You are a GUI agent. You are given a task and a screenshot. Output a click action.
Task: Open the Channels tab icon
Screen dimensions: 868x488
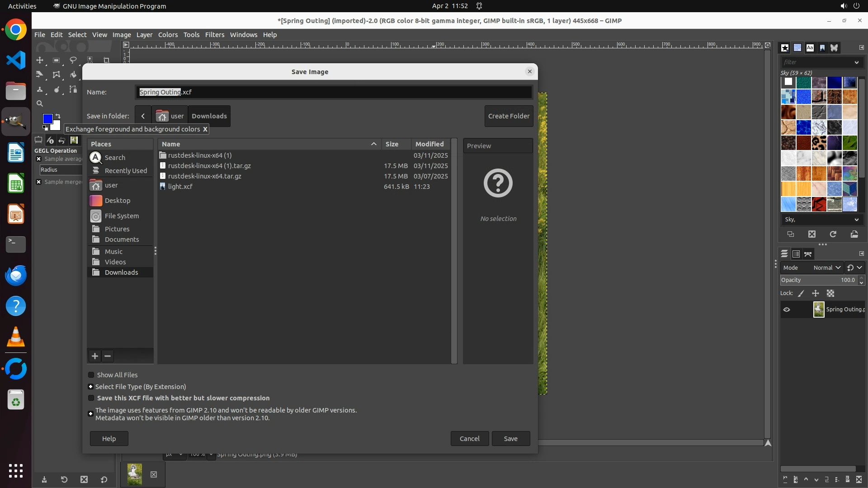point(796,254)
